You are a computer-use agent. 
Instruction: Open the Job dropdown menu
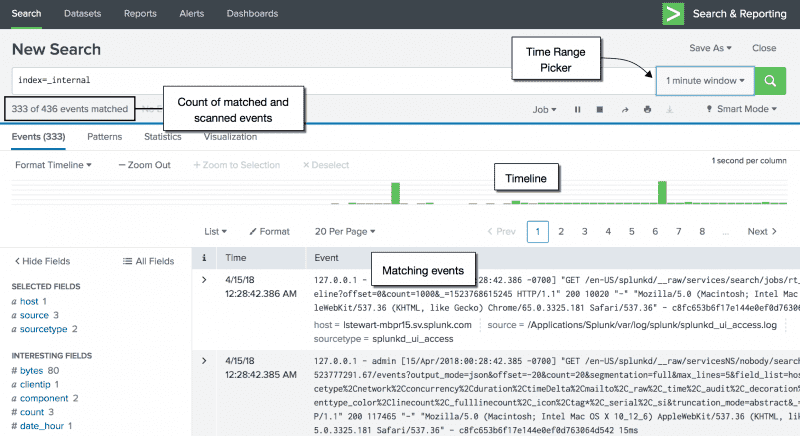(544, 110)
